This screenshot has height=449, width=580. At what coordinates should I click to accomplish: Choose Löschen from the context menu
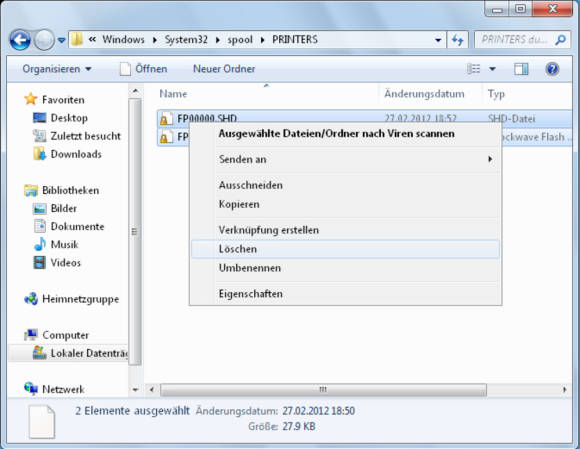coord(345,249)
